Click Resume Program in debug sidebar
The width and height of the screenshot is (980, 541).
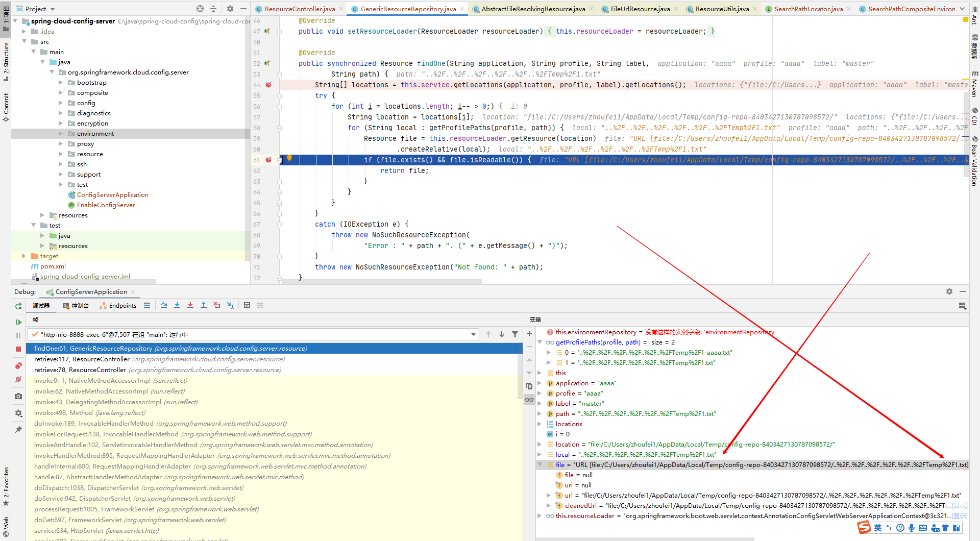(x=18, y=322)
